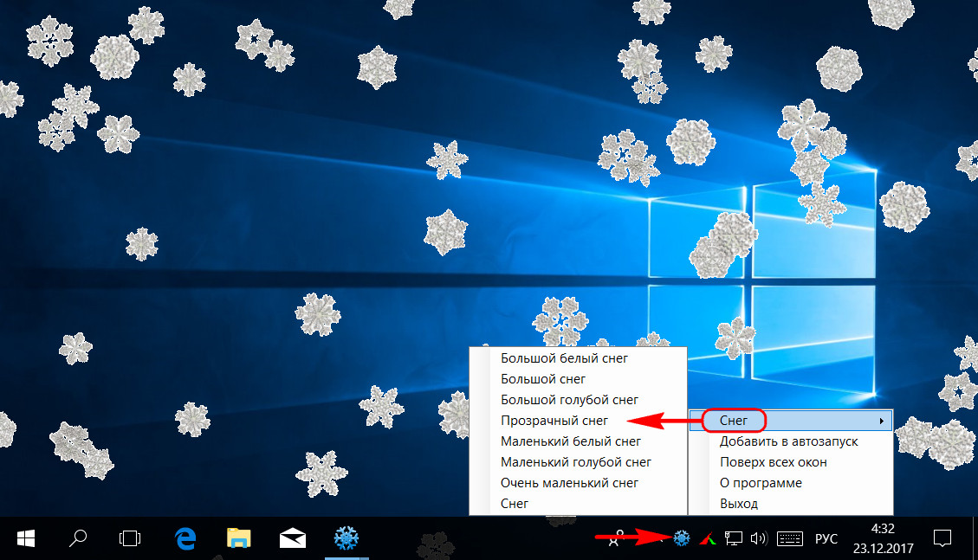Open the touch keyboard icon
The width and height of the screenshot is (978, 560).
click(790, 539)
